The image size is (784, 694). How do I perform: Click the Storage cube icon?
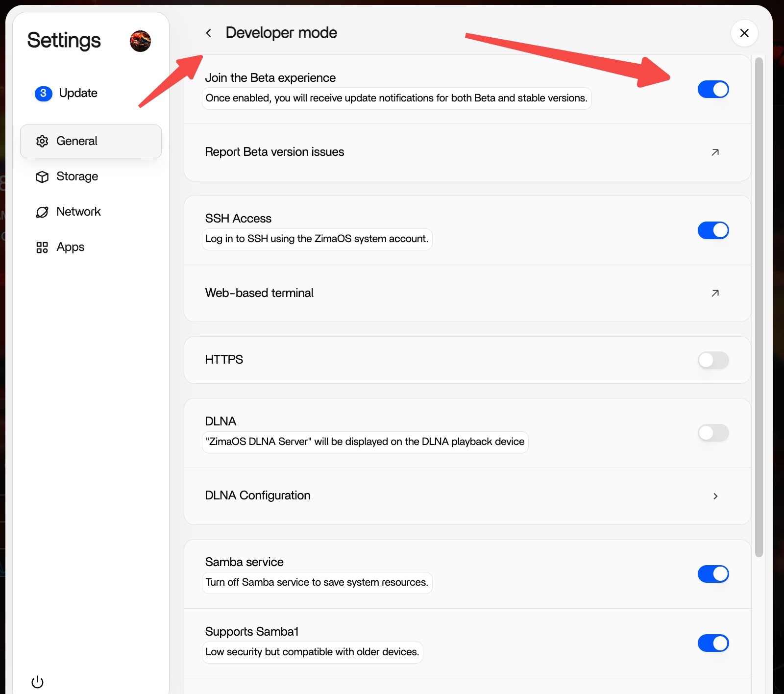42,176
